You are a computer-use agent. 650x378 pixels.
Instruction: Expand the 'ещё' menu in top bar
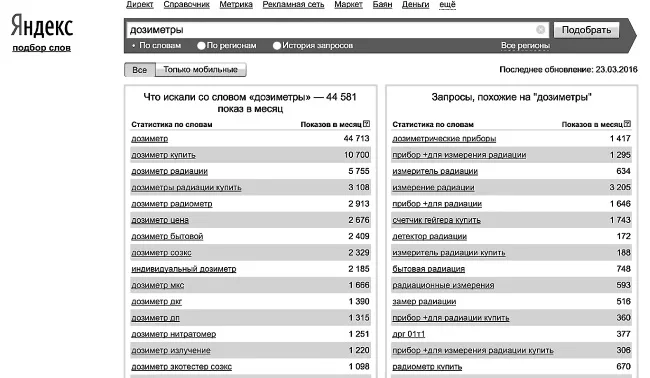447,5
